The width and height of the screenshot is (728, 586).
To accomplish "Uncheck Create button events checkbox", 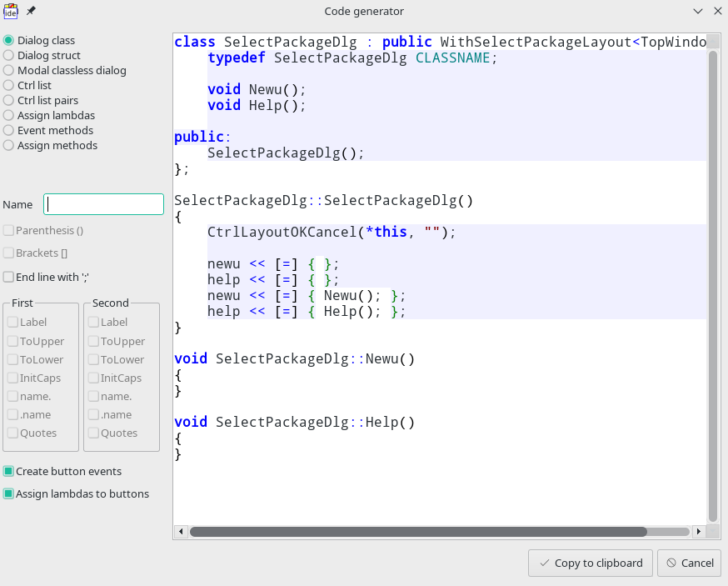I will [9, 471].
